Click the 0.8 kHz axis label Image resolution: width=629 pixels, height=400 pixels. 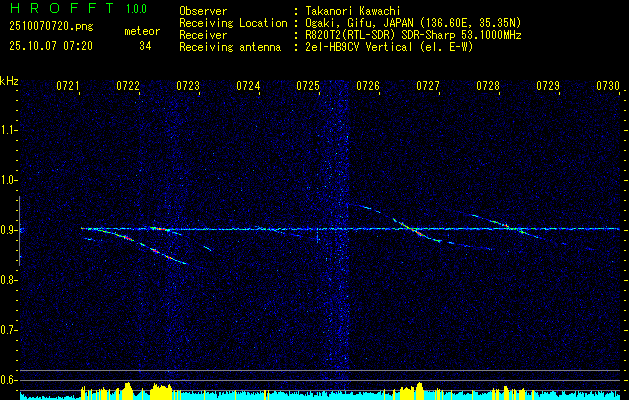tap(7, 280)
